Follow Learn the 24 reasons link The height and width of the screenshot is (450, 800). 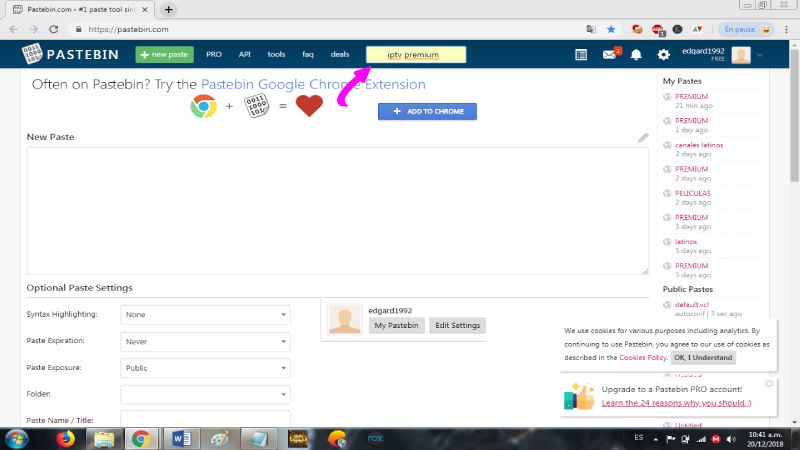click(x=676, y=403)
